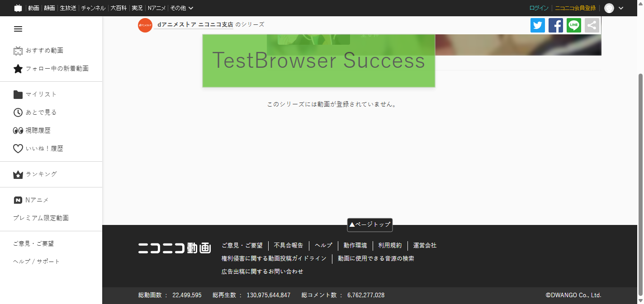Screen dimensions: 644x304
Task: Select 生放送 in top navigation
Action: click(x=68, y=8)
